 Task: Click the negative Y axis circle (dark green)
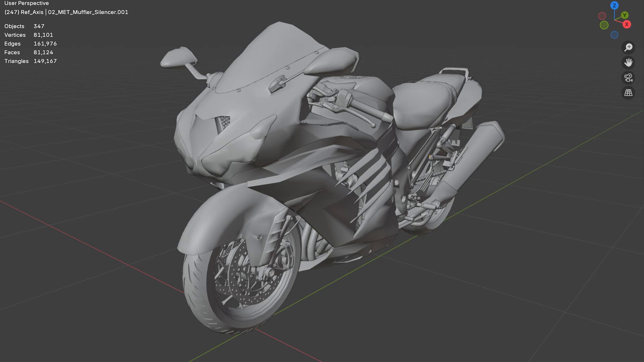pos(604,25)
